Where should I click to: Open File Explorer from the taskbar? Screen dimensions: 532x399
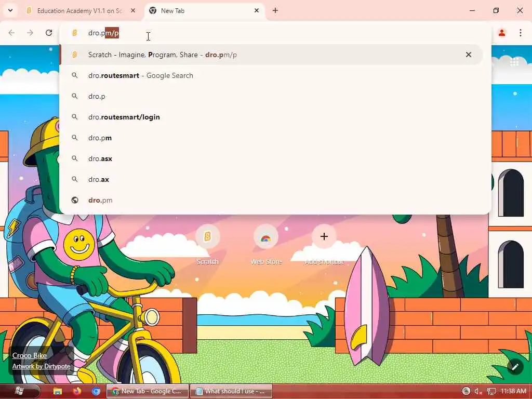(58, 391)
